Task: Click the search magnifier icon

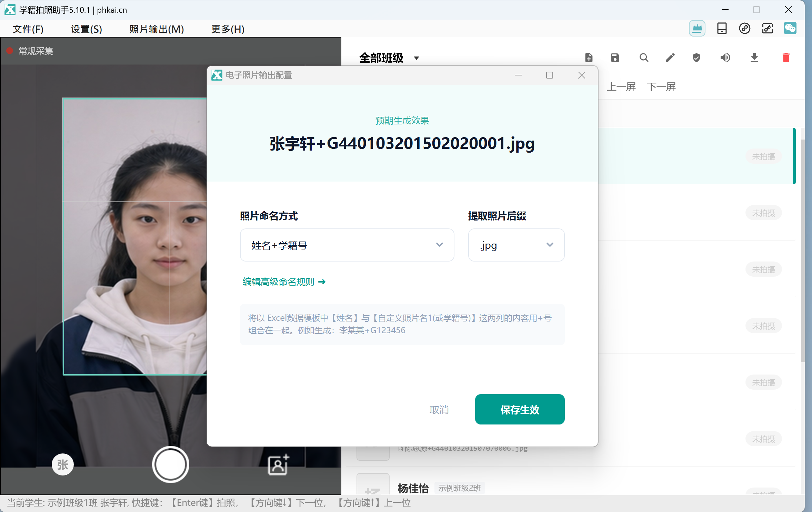Action: point(644,58)
